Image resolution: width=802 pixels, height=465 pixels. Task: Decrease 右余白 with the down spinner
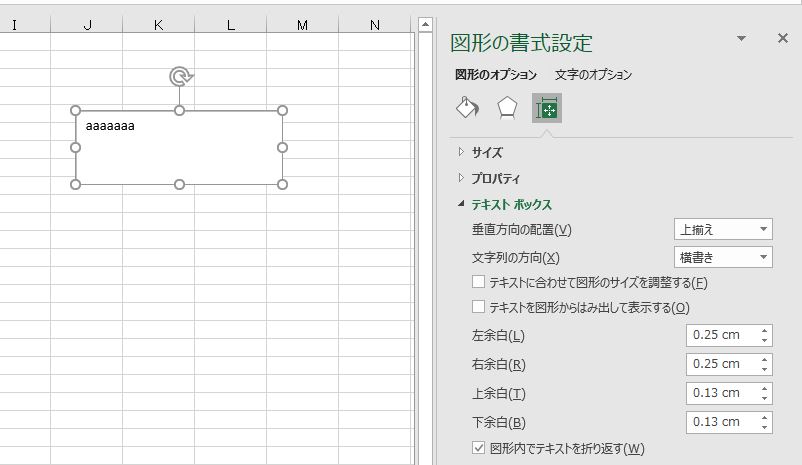[x=764, y=369]
